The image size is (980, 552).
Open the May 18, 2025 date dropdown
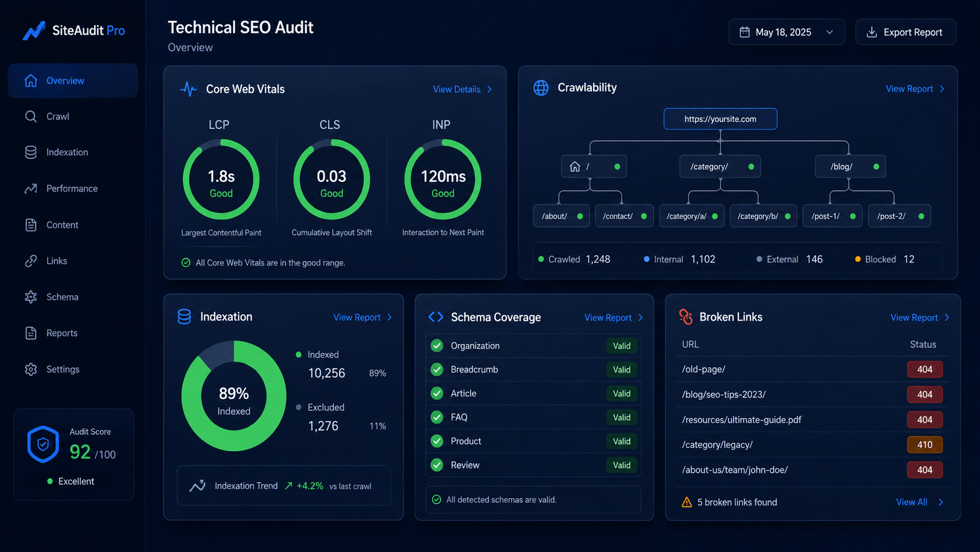[787, 32]
